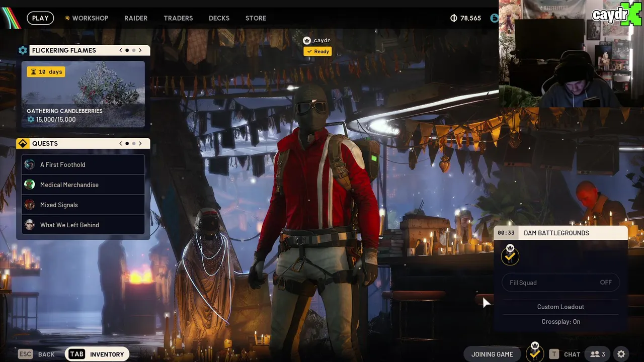Click Custom Loadout option
The height and width of the screenshot is (362, 644).
pyautogui.click(x=560, y=307)
